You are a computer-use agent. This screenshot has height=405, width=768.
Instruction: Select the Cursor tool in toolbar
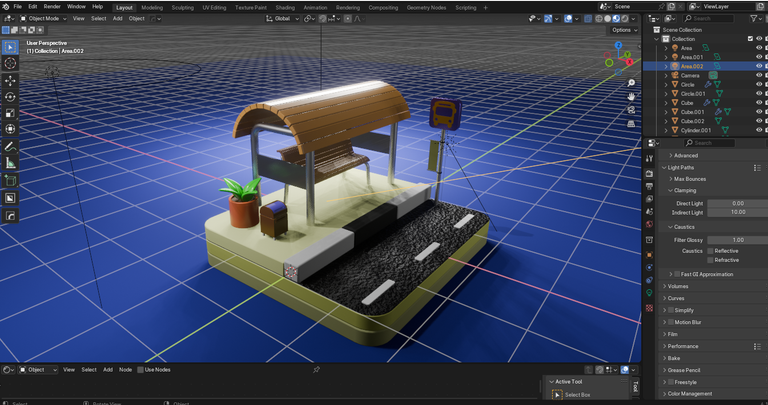[x=11, y=63]
